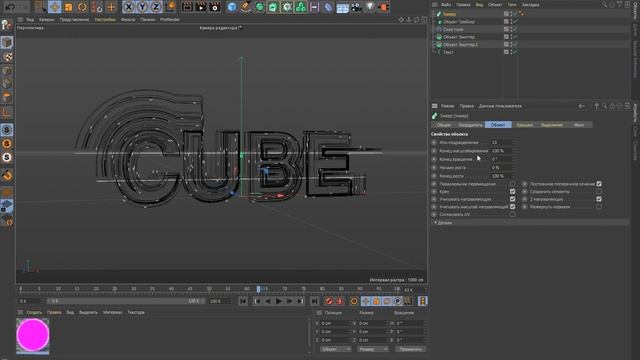Add a Camera from toolbar
The width and height of the screenshot is (640, 360).
(356, 7)
